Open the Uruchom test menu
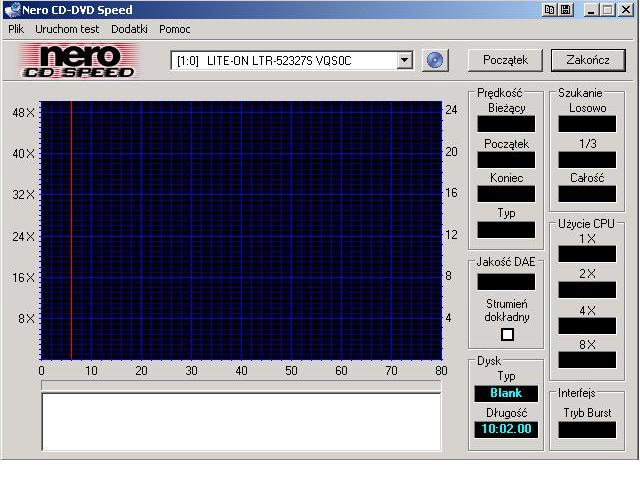Screen dimensions: 640x480 (x=67, y=29)
